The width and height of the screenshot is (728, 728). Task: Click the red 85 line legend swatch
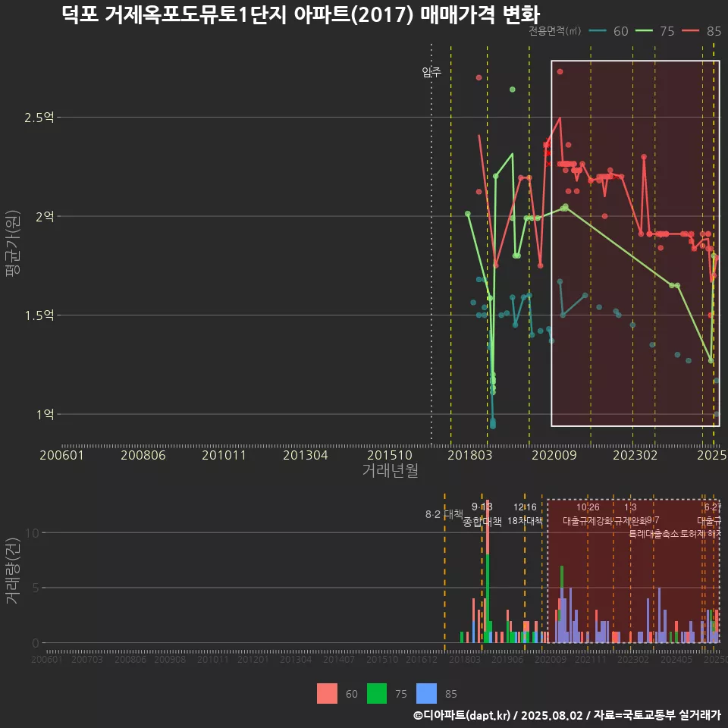click(690, 31)
